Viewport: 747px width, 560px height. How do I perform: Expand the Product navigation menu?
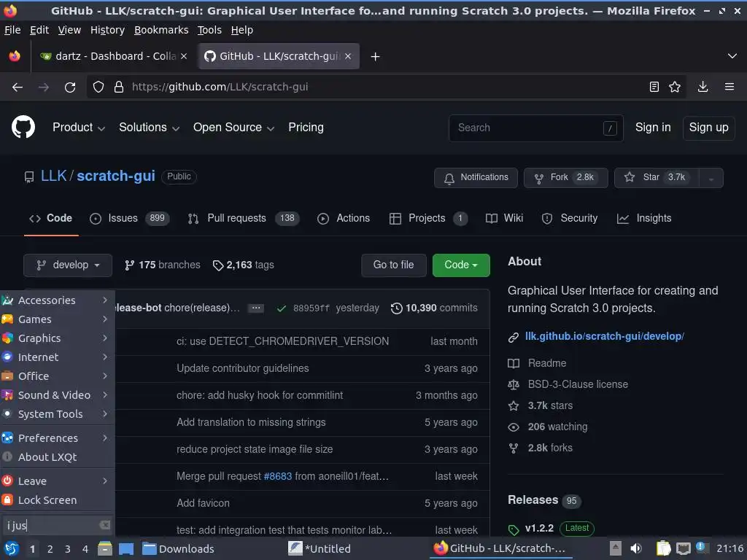(79, 128)
